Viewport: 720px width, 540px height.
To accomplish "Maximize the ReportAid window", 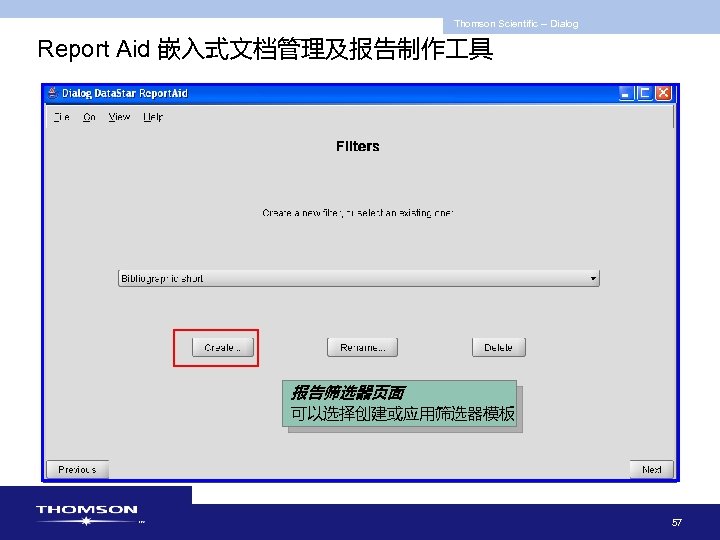I will pos(644,93).
